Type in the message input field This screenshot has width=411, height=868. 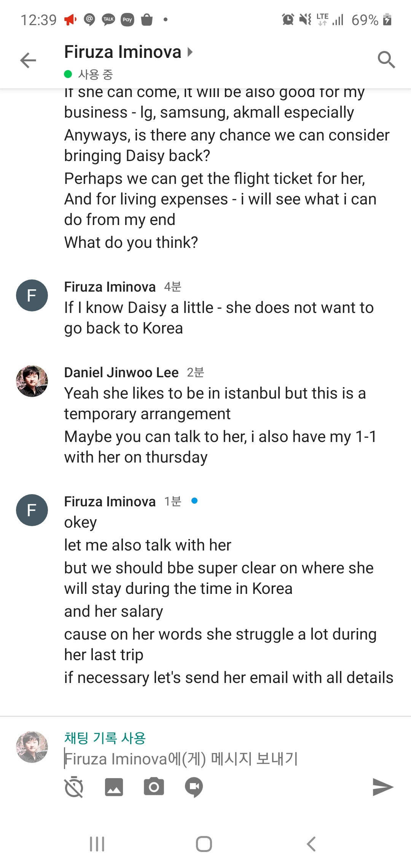(213, 759)
